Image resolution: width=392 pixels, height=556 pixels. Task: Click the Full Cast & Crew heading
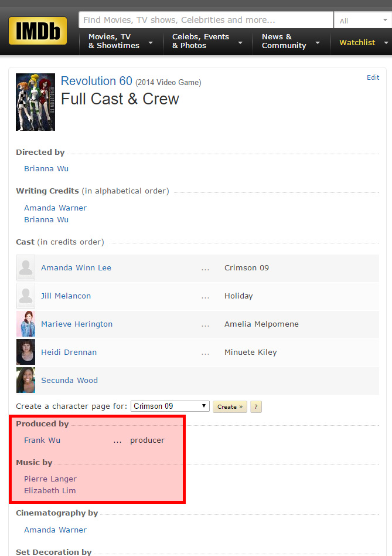coord(120,99)
